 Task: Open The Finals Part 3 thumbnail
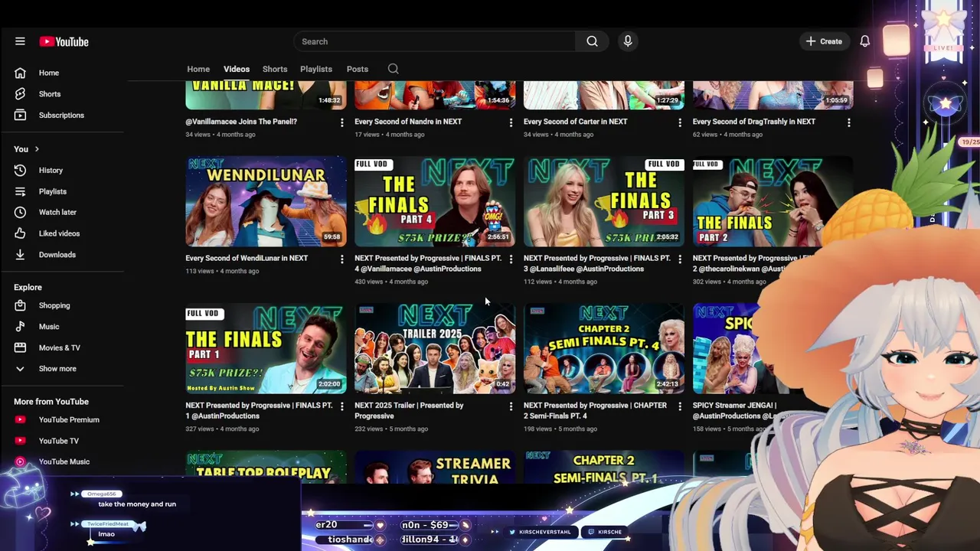(604, 201)
